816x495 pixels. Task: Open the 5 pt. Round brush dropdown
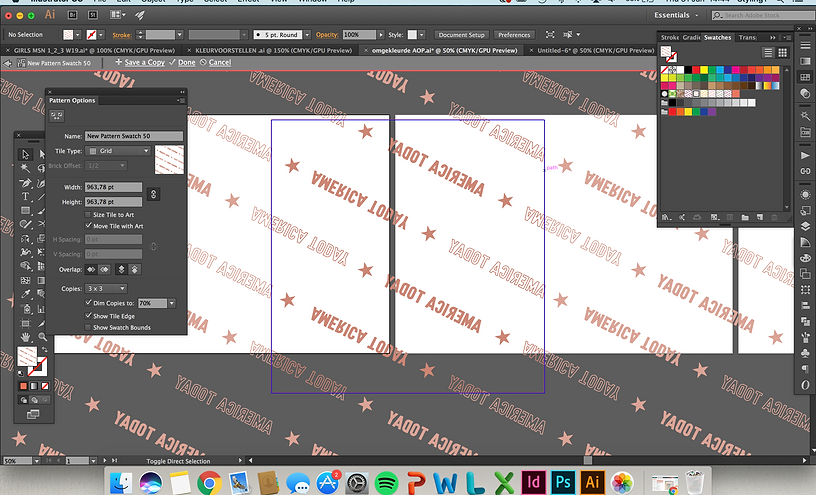pos(307,35)
